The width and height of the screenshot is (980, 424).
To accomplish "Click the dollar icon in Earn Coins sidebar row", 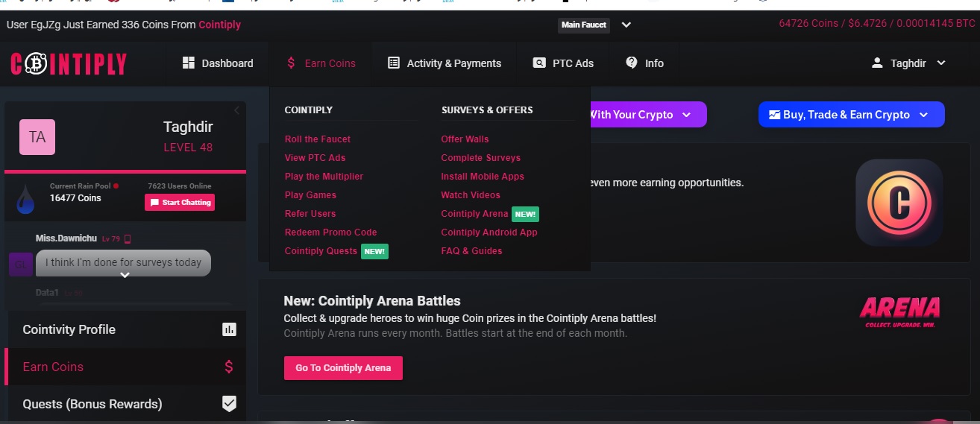I will click(x=229, y=367).
